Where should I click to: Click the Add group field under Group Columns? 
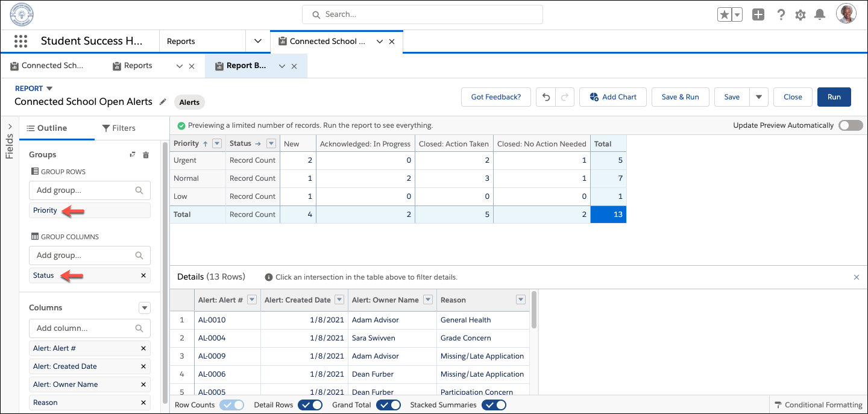click(90, 256)
